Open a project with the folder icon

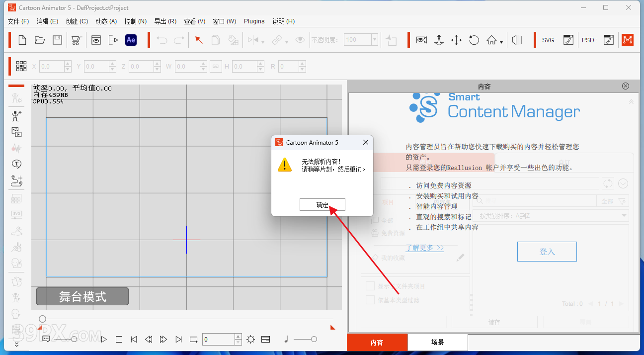pyautogui.click(x=40, y=40)
